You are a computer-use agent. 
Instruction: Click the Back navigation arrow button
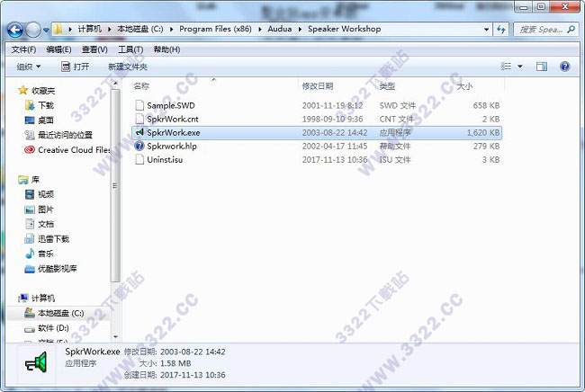15,30
